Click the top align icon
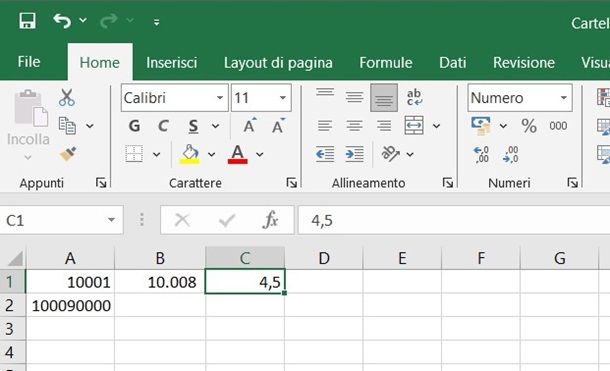Image resolution: width=610 pixels, height=371 pixels. pyautogui.click(x=325, y=93)
